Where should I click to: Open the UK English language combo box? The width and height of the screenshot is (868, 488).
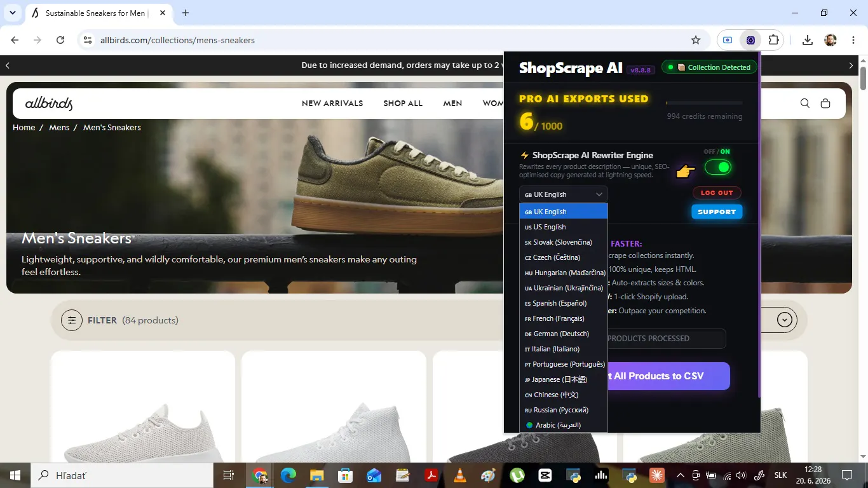(563, 194)
